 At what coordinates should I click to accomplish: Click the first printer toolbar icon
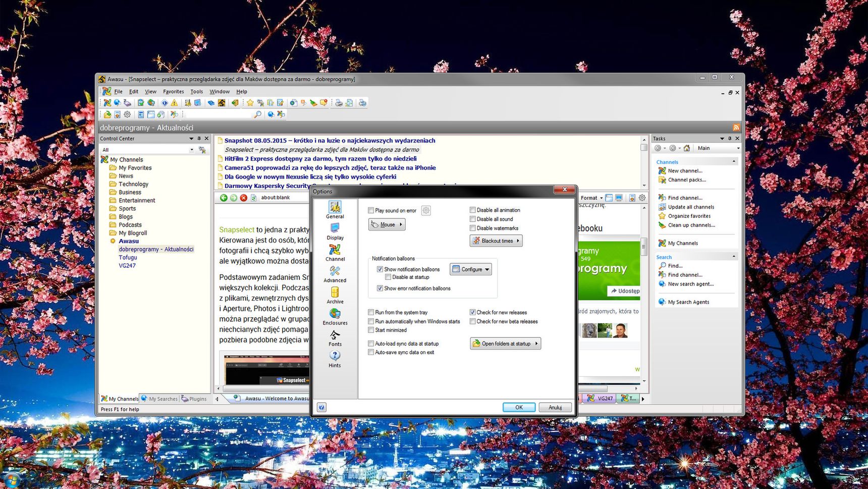339,103
